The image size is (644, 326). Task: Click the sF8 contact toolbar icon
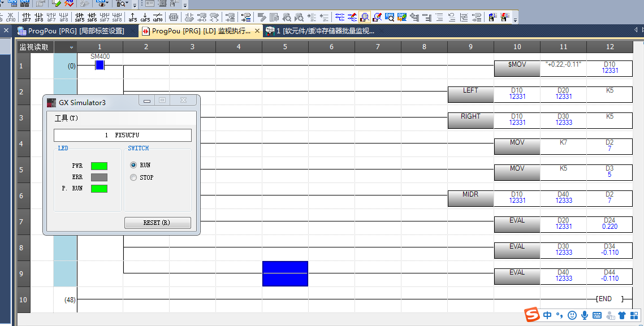point(38,17)
